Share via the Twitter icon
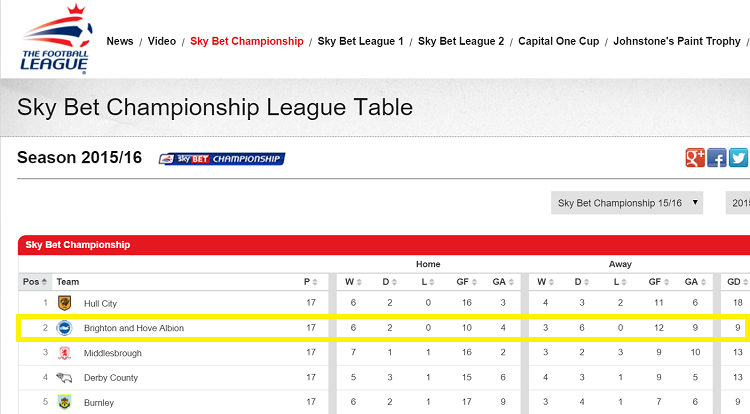750x414 pixels. pyautogui.click(x=738, y=158)
